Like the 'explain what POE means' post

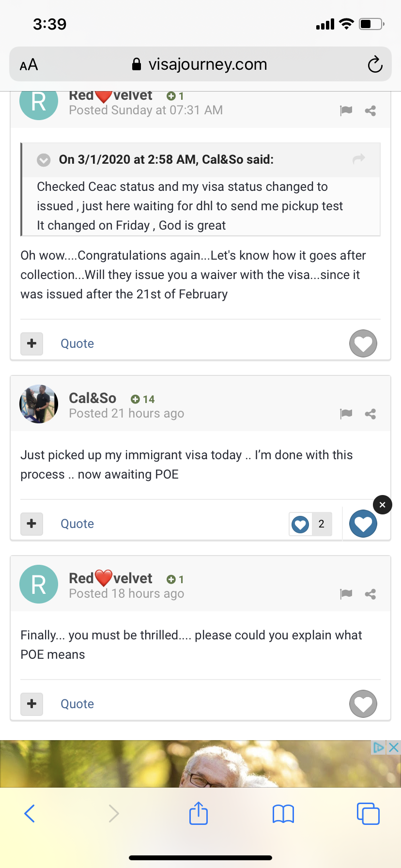tap(363, 704)
